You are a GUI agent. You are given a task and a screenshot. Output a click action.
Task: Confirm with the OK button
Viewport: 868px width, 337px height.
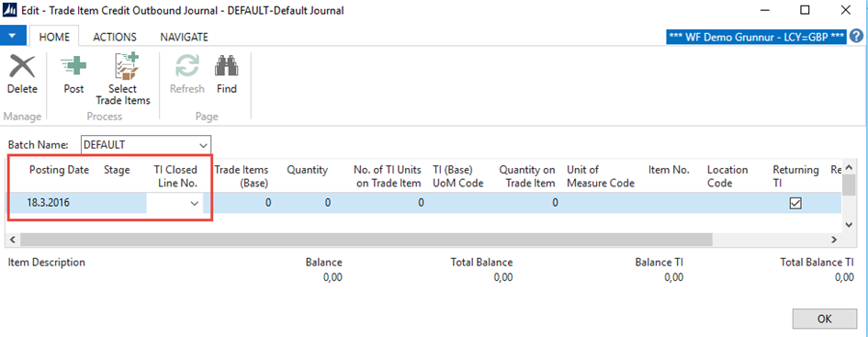(x=821, y=320)
